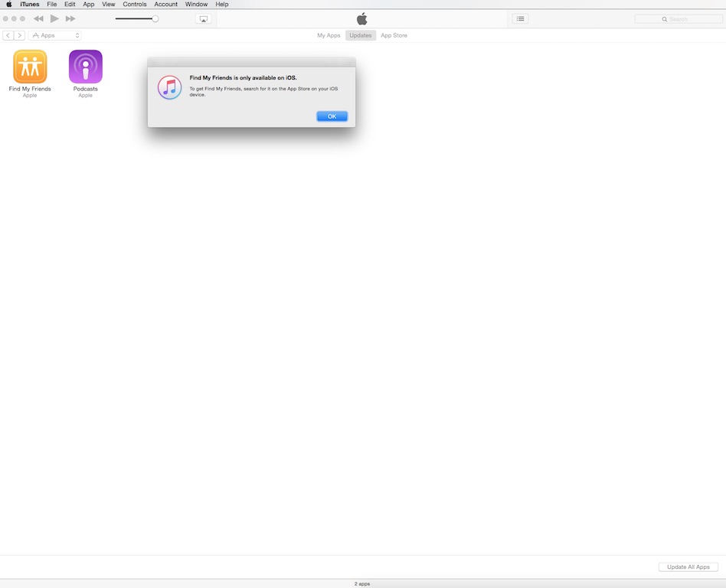Click the Search field
726x588 pixels.
pos(679,19)
